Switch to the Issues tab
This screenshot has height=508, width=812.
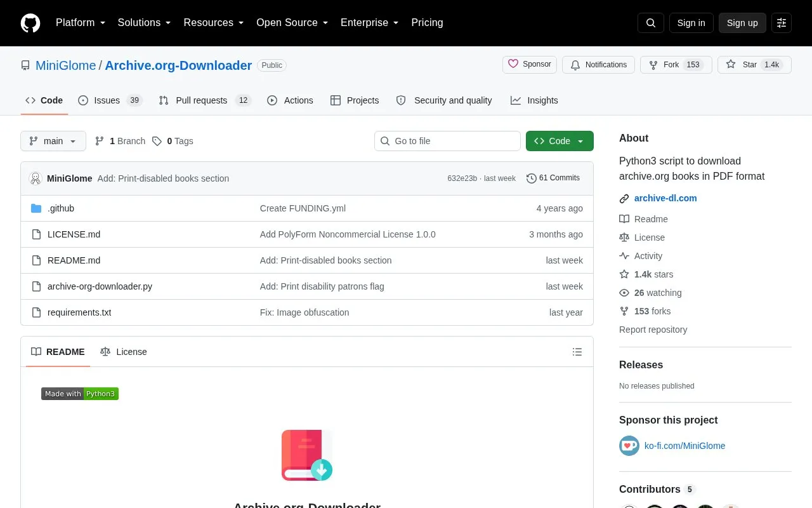click(110, 100)
